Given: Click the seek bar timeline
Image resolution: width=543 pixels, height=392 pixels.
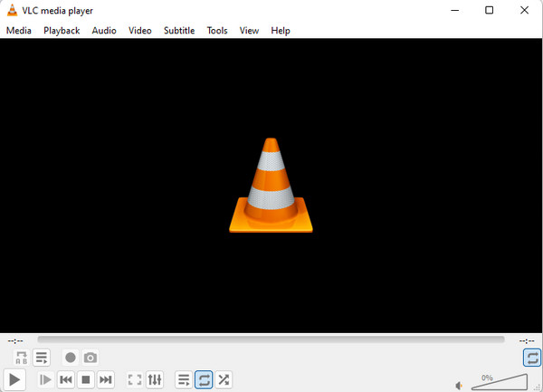Looking at the screenshot, I should point(271,339).
